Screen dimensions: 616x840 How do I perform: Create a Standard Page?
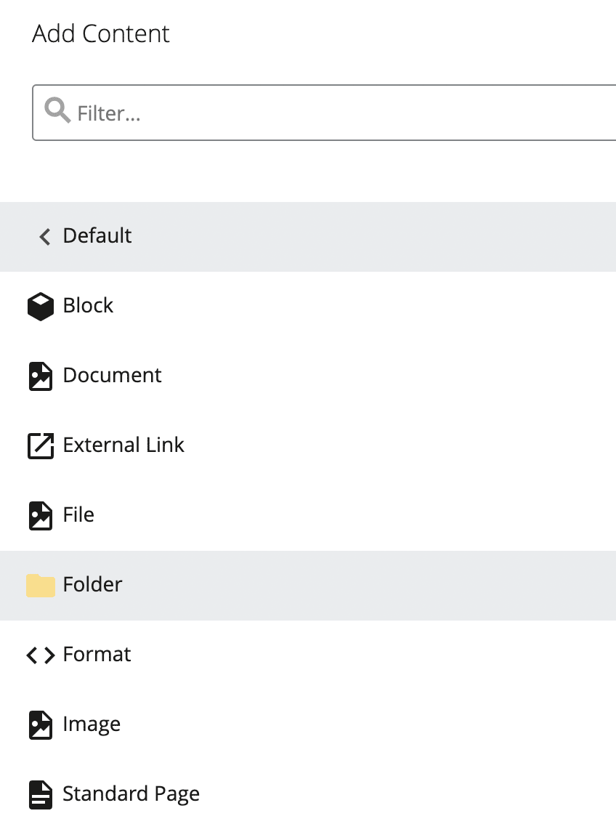tap(131, 793)
